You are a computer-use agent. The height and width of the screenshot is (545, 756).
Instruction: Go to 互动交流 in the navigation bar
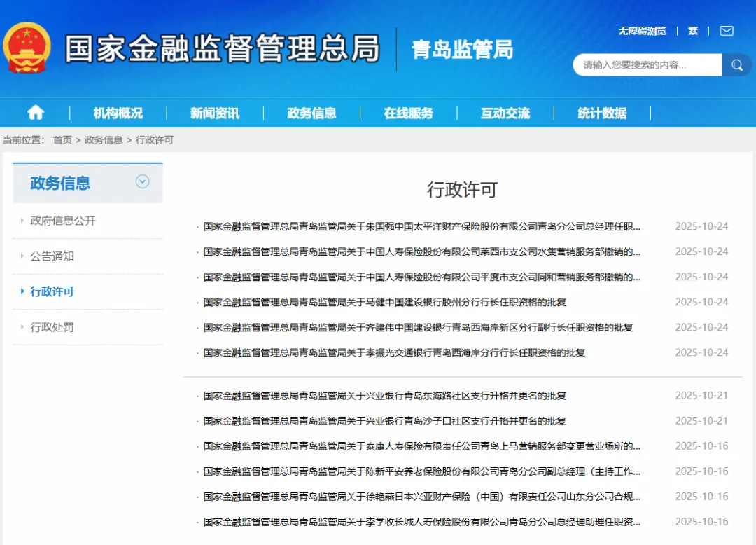tap(505, 113)
